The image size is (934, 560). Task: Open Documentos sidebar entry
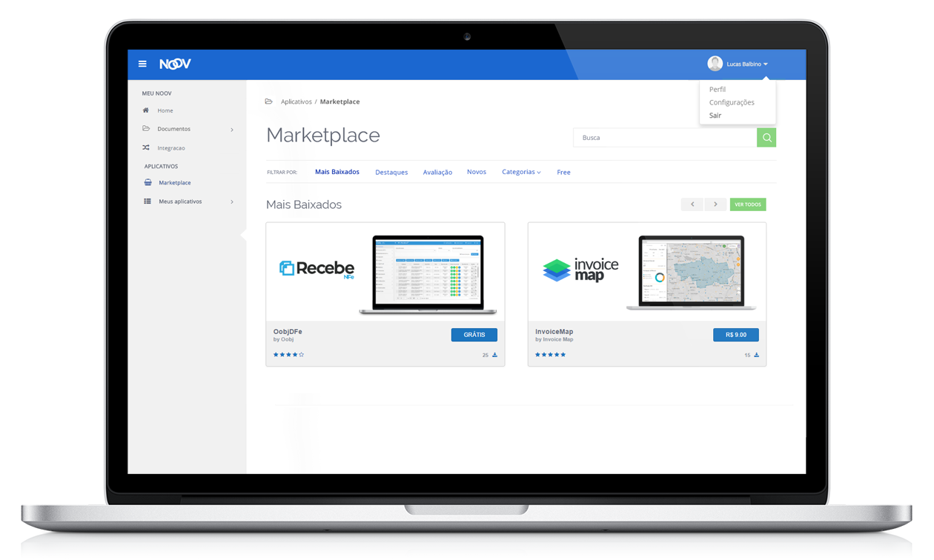pyautogui.click(x=173, y=129)
